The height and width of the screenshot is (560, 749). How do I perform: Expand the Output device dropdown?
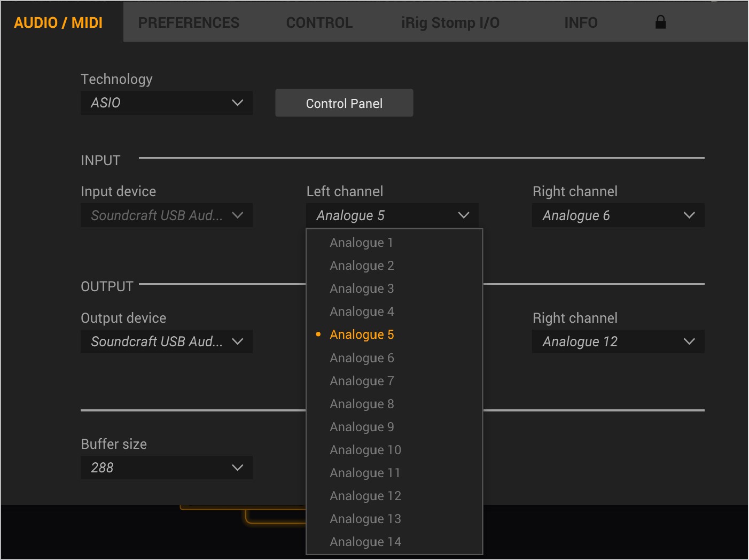pyautogui.click(x=166, y=342)
